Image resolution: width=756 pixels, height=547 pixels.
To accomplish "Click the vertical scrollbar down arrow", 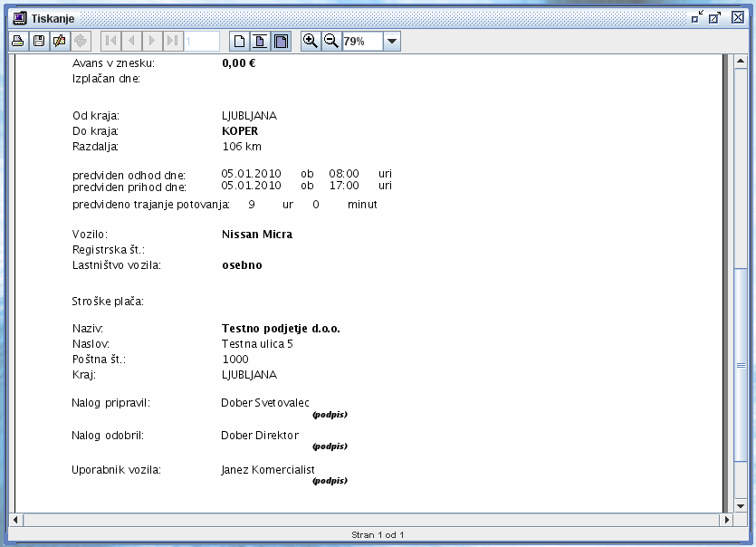I will coord(741,505).
